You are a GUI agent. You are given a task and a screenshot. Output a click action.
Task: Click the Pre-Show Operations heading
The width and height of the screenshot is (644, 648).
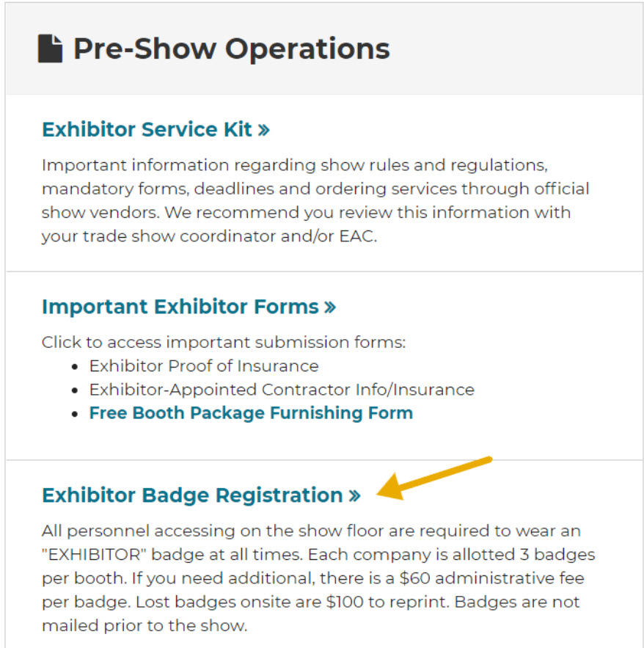click(231, 49)
